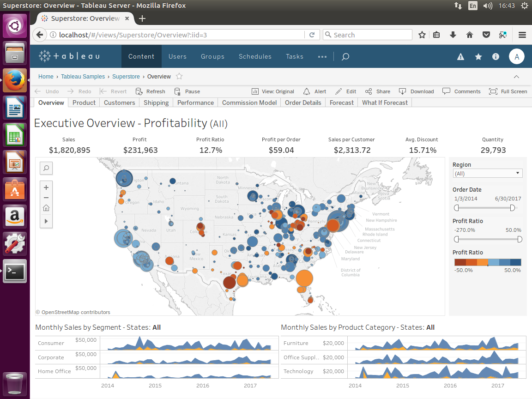
Task: Open favorites star in Tableau header
Action: (478, 57)
